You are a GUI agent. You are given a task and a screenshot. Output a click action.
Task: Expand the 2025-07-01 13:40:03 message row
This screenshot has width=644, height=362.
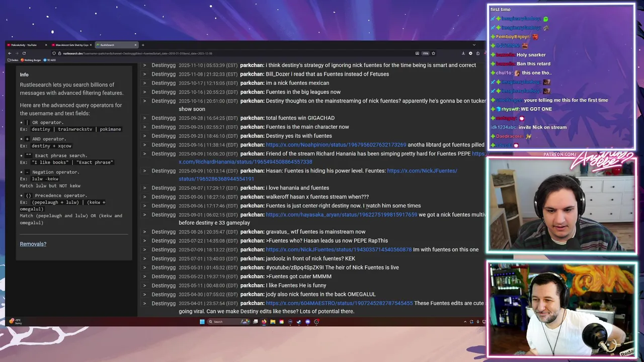(x=144, y=258)
